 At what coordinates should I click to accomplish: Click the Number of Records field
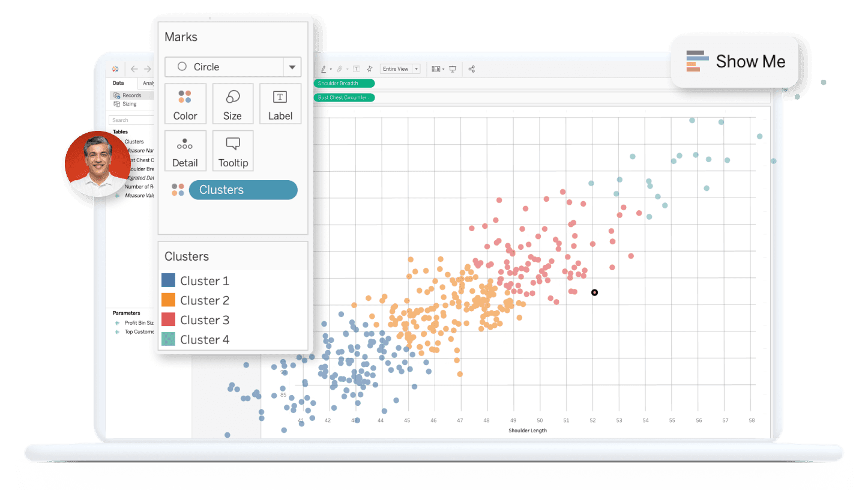click(x=140, y=187)
